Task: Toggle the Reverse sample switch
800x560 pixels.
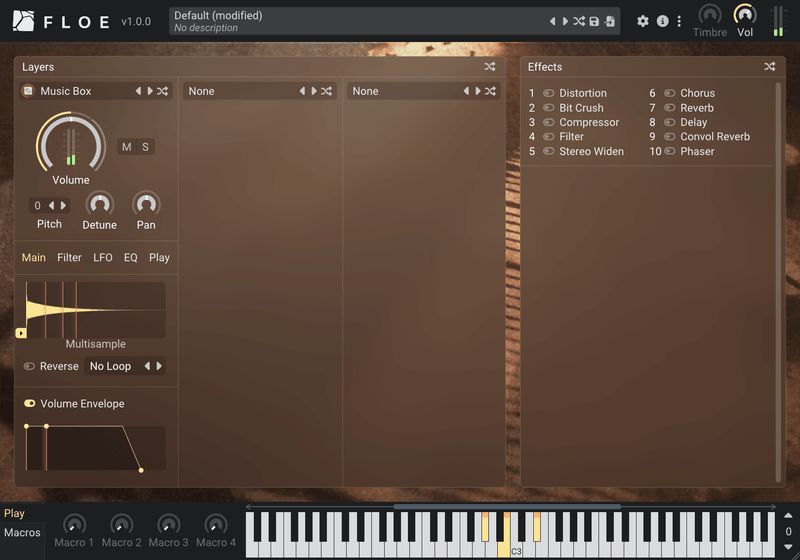Action: coord(29,366)
